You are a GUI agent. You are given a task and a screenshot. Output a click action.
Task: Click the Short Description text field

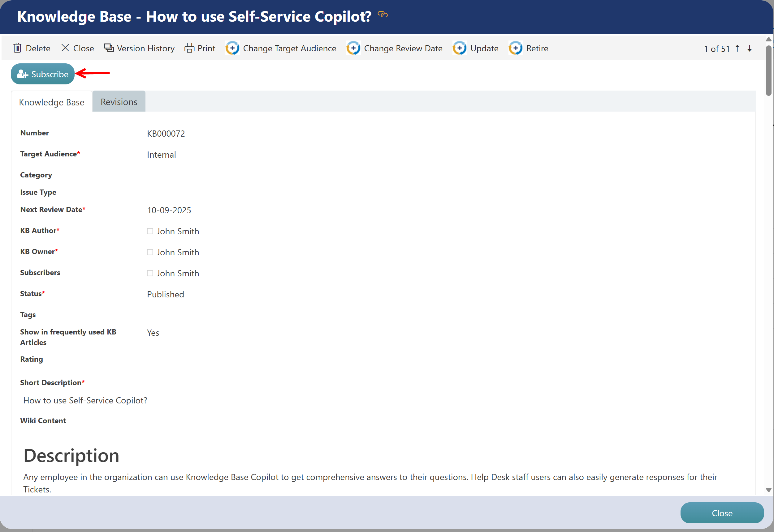tap(85, 400)
